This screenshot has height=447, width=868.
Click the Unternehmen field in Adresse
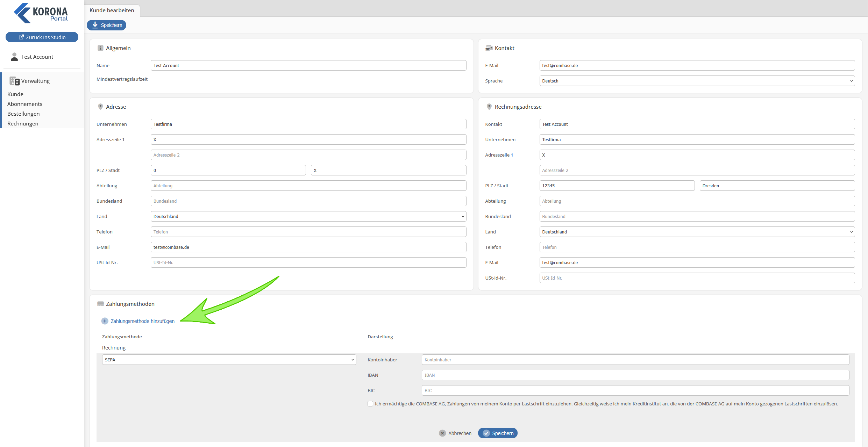(x=308, y=124)
